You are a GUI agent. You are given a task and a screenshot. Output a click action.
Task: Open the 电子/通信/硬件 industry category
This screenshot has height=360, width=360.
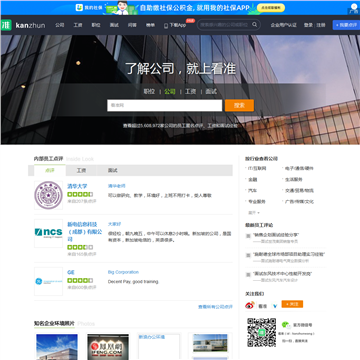click(x=299, y=168)
